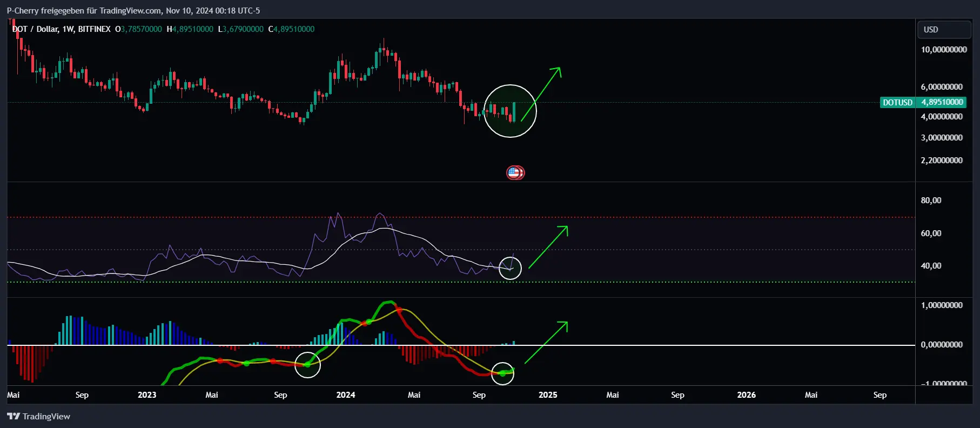The height and width of the screenshot is (428, 980).
Task: Click the header text P-Cherry freigegeben für TradingView.com
Action: point(84,10)
